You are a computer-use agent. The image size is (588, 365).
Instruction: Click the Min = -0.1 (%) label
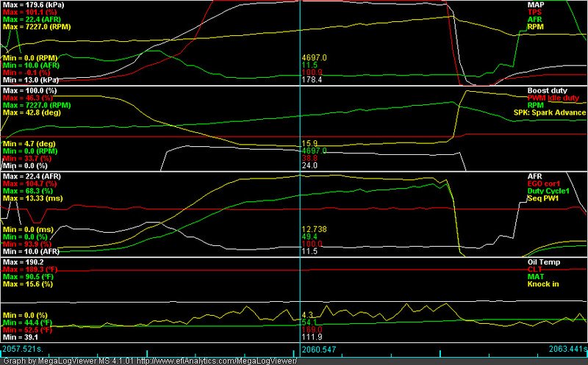(x=26, y=73)
